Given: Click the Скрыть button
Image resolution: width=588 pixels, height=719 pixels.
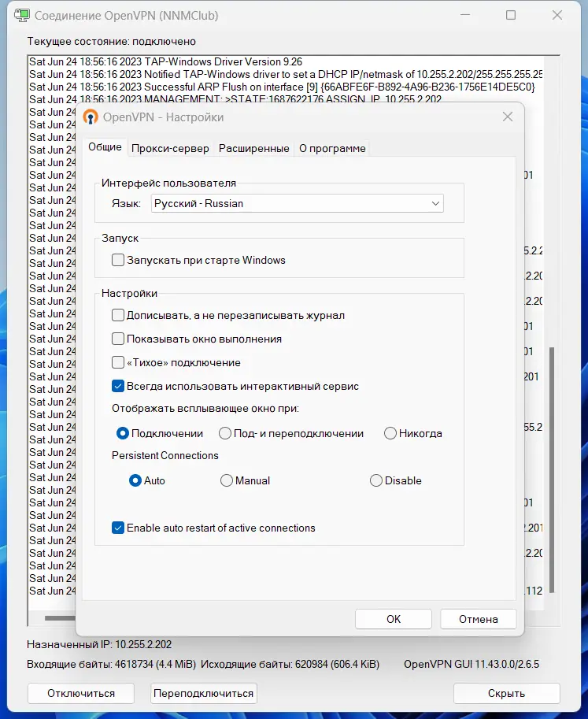Looking at the screenshot, I should click(x=506, y=693).
